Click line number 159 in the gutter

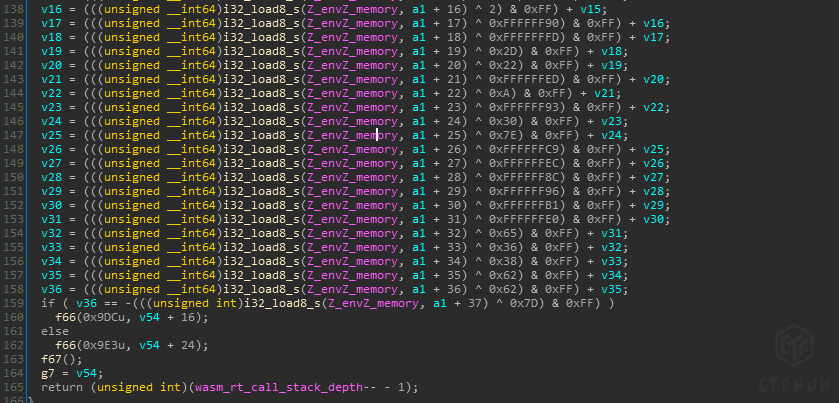tap(15, 303)
